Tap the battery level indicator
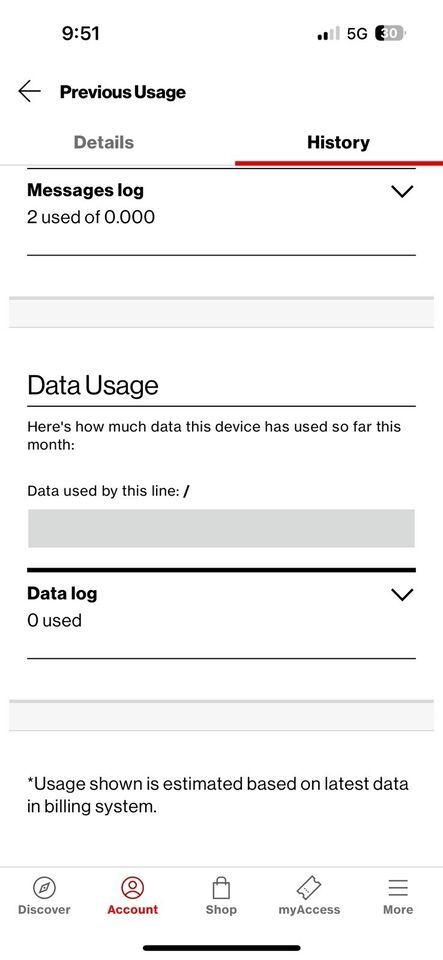The image size is (443, 960). 390,34
